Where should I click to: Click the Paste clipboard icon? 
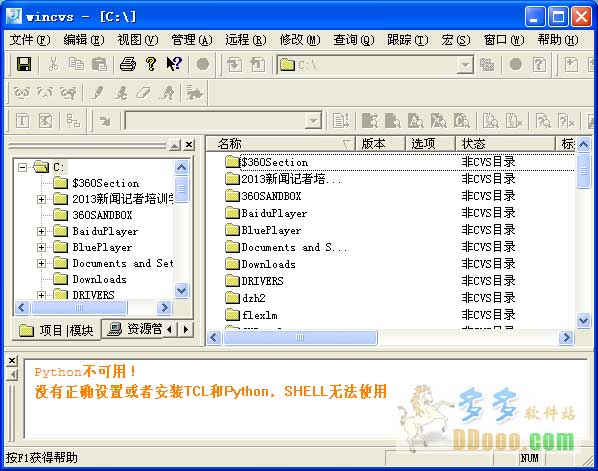[100, 64]
